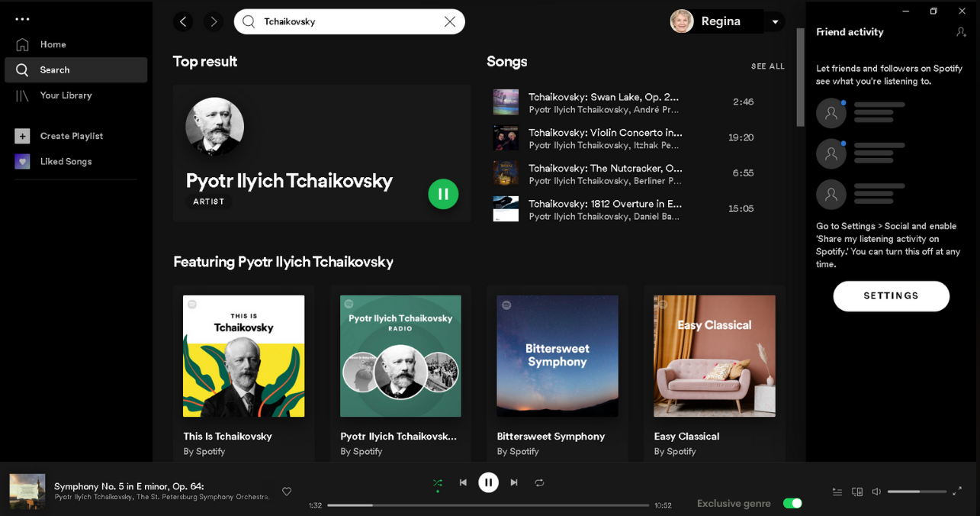Image resolution: width=980 pixels, height=516 pixels.
Task: Select Search in the sidebar
Action: pos(76,69)
